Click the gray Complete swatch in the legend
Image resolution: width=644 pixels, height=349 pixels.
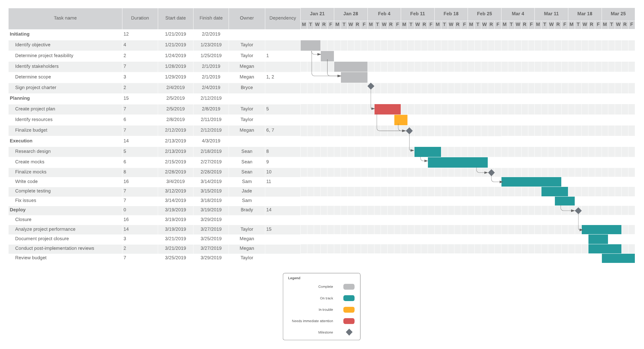tap(349, 286)
